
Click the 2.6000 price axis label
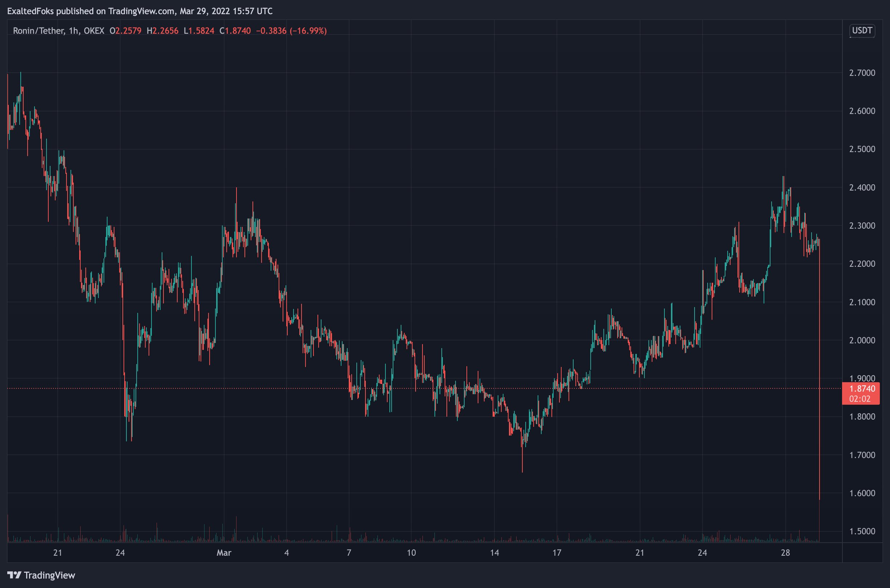pos(862,111)
